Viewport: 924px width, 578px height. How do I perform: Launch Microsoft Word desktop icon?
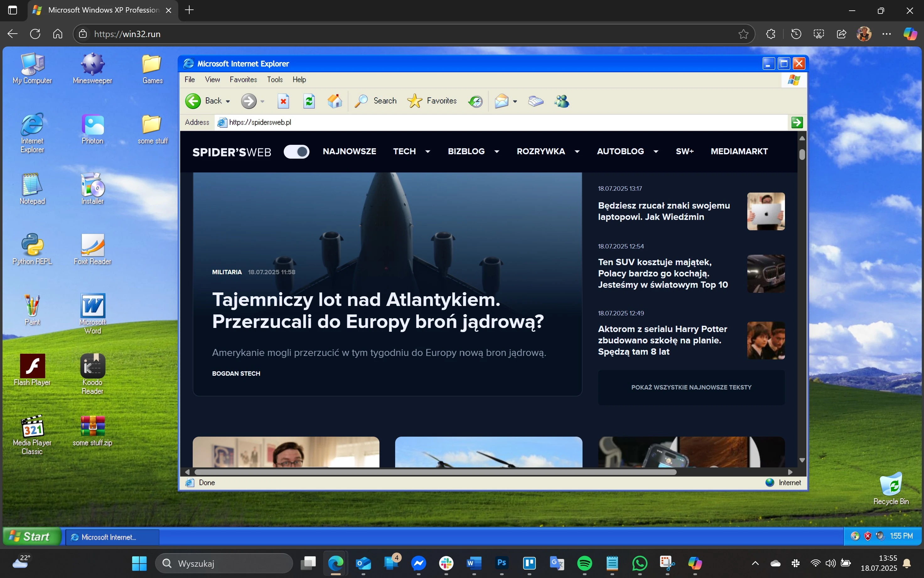pyautogui.click(x=92, y=314)
